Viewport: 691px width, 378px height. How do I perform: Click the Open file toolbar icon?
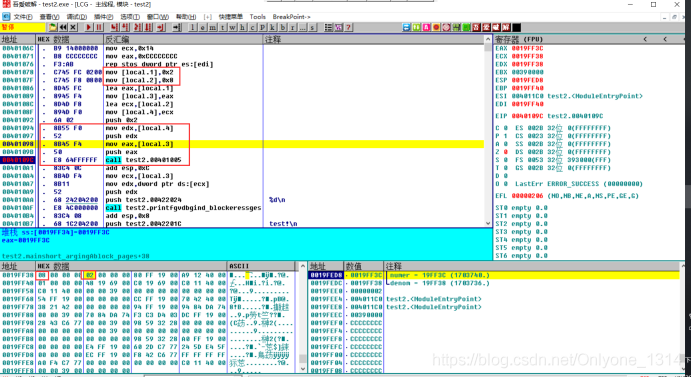[53, 27]
